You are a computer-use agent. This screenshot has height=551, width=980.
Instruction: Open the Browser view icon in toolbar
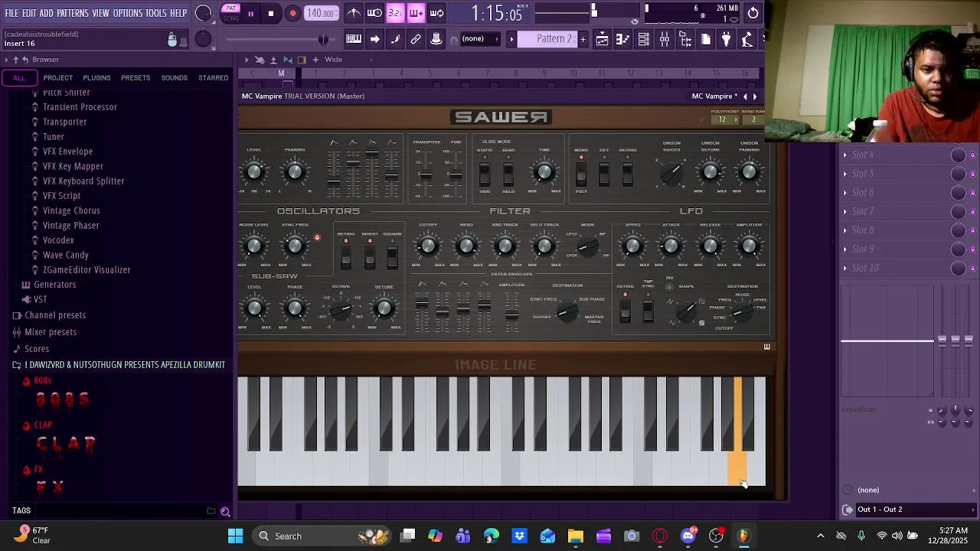click(685, 39)
